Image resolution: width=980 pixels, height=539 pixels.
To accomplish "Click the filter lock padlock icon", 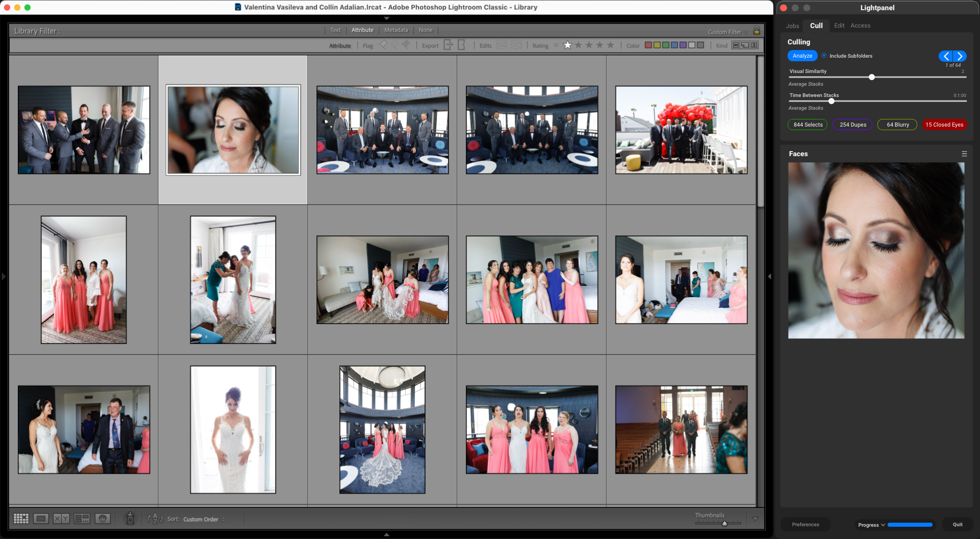I will [x=756, y=31].
